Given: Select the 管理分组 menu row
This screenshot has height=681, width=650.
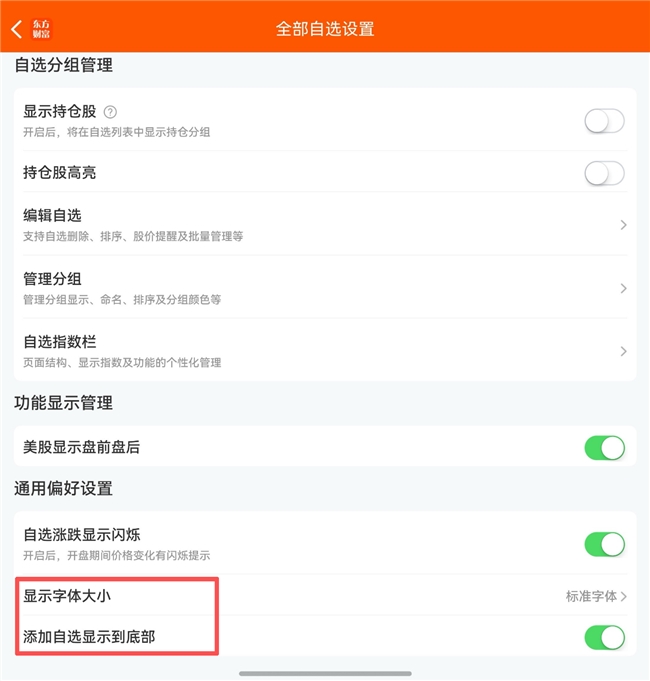Looking at the screenshot, I should coord(325,288).
